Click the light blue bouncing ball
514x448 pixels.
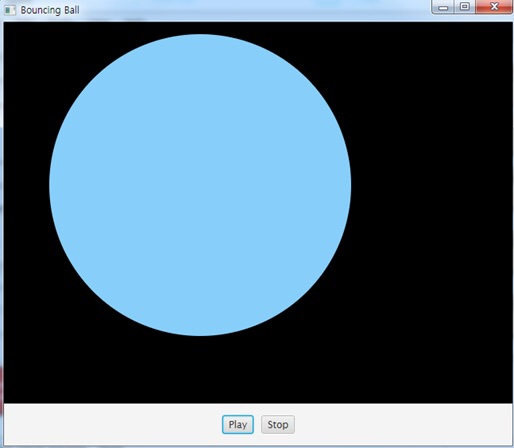coord(200,185)
